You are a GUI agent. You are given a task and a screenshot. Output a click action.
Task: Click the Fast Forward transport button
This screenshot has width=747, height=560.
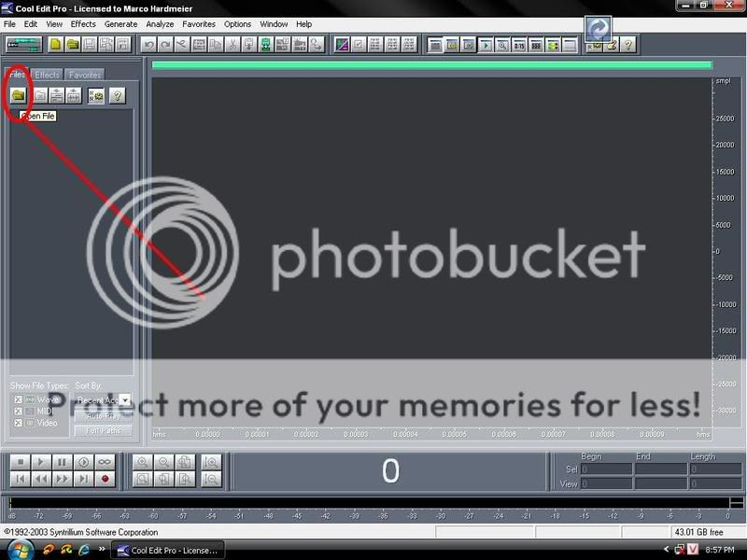(62, 479)
